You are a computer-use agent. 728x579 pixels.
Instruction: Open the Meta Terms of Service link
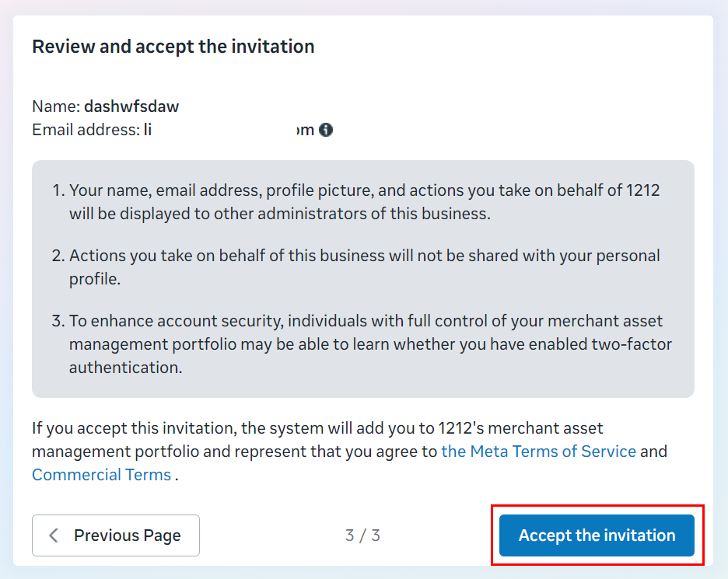(x=538, y=452)
